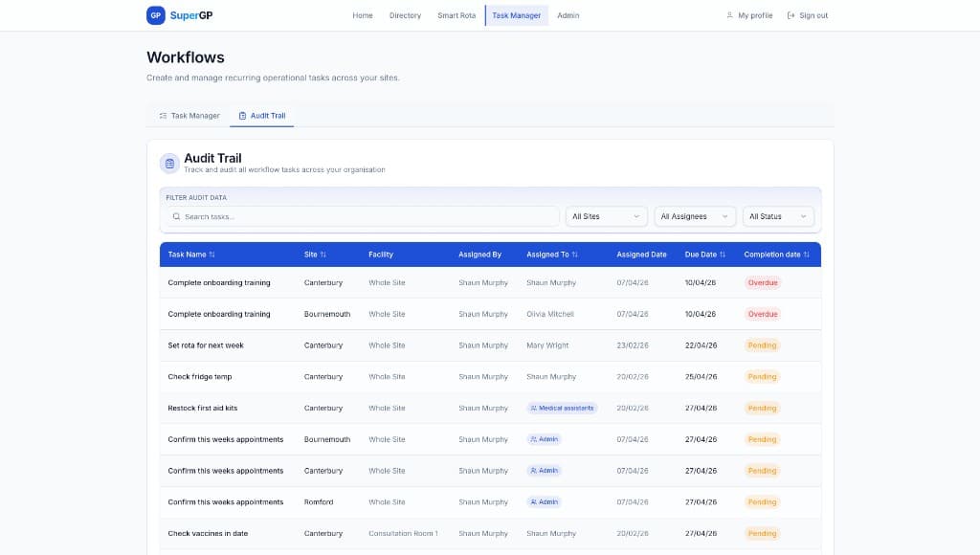Click due date 22/04/26
Image resolution: width=980 pixels, height=555 pixels.
coord(701,345)
